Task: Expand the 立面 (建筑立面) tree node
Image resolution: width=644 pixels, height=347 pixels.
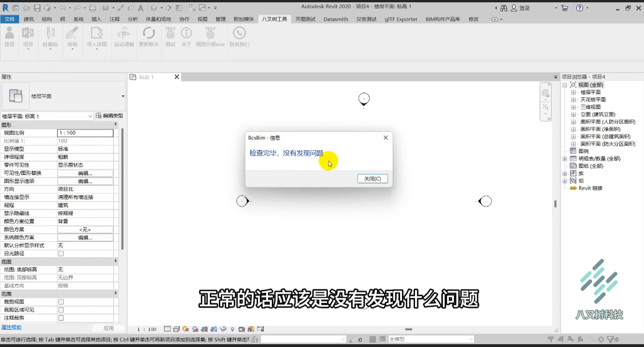Action: tap(573, 115)
